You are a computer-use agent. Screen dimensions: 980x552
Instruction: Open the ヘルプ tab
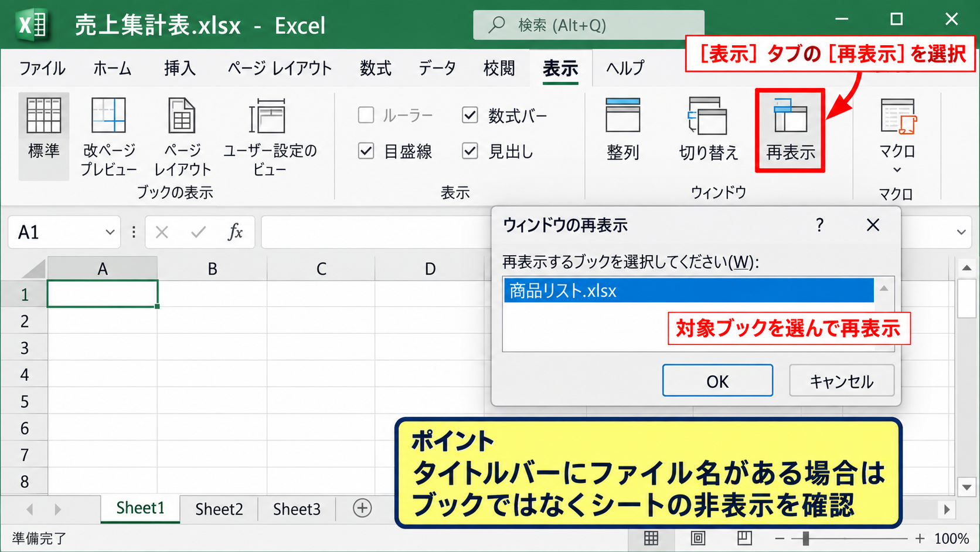(x=625, y=68)
